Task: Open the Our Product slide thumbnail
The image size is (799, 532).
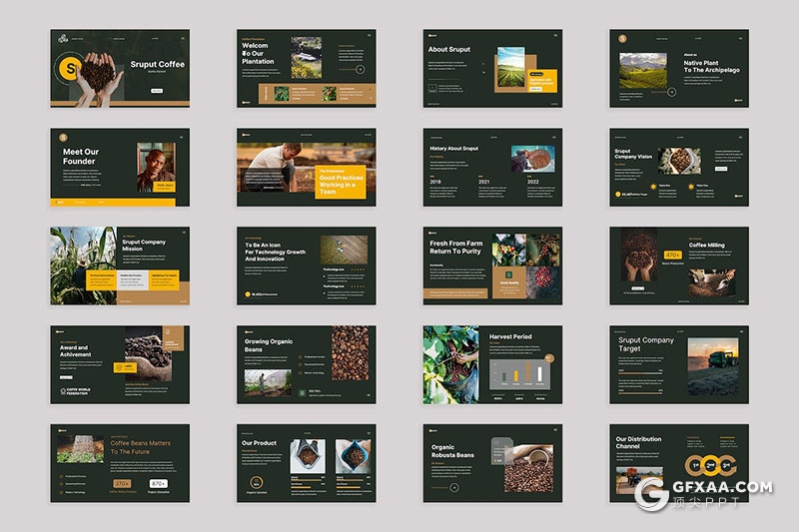Action: click(306, 462)
